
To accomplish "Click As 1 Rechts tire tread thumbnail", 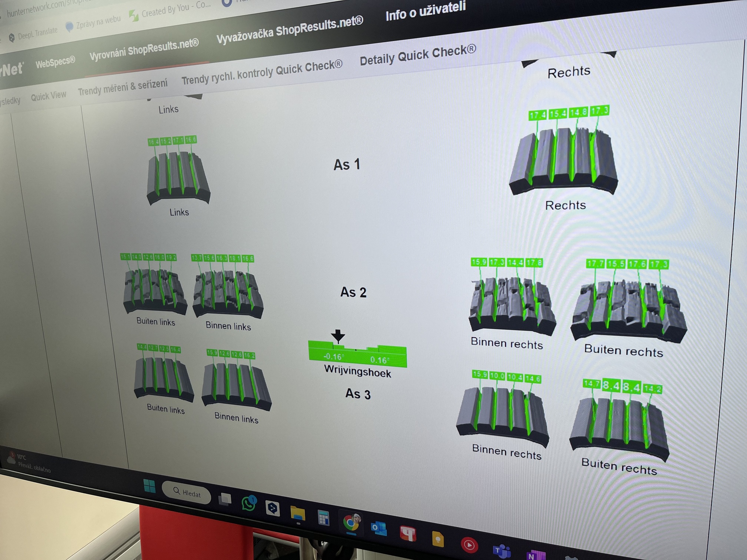I will 564,159.
